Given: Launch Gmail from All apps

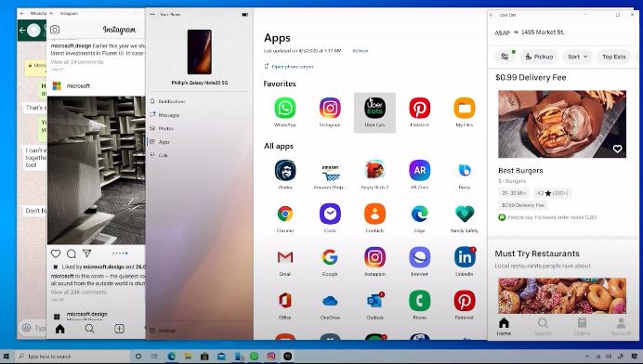Looking at the screenshot, I should [285, 257].
